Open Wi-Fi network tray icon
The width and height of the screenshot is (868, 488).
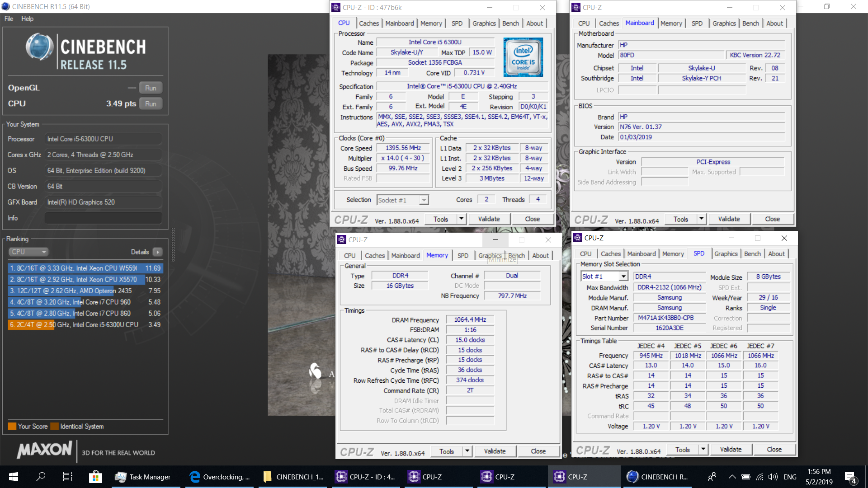[x=760, y=477]
